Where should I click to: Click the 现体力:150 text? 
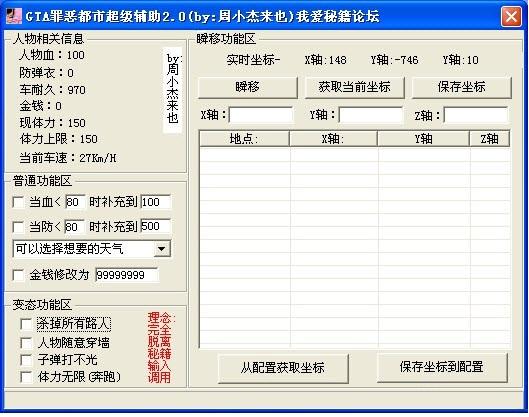pos(52,123)
